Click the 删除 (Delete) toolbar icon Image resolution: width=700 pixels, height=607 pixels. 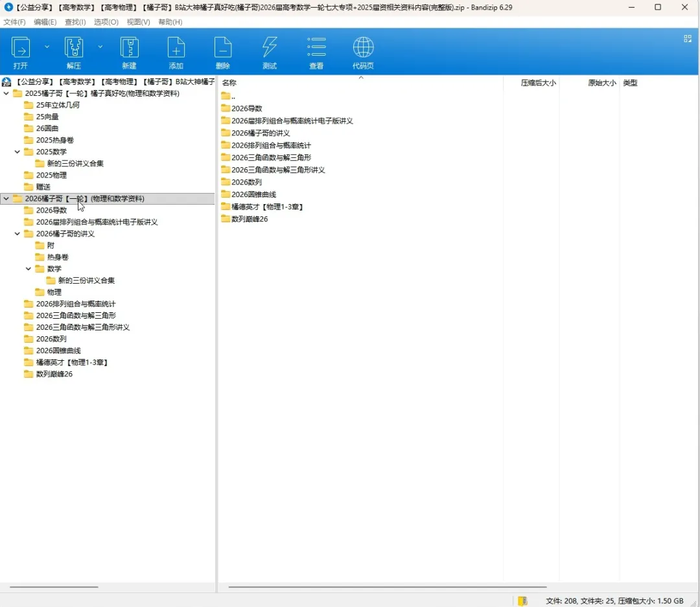[x=223, y=48]
